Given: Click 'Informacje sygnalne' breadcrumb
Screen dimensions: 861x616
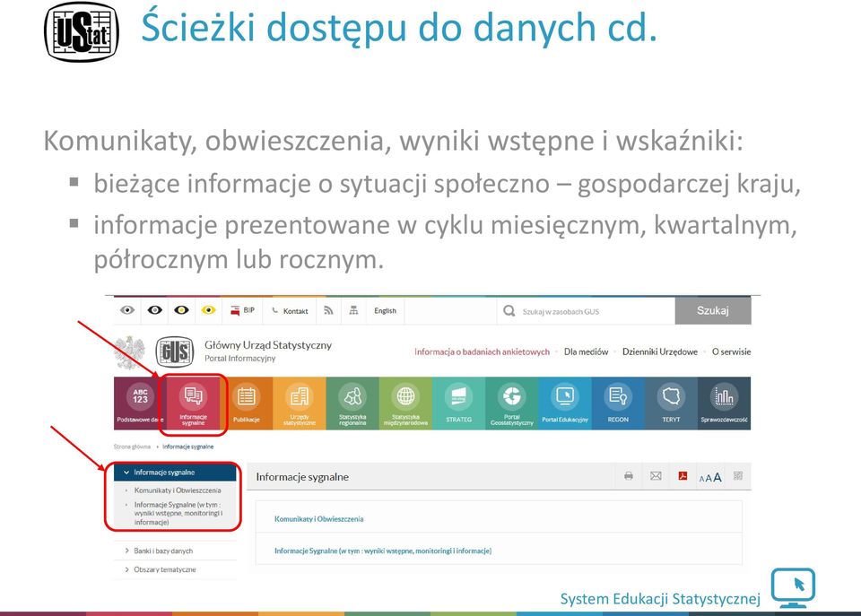Looking at the screenshot, I should [187, 447].
